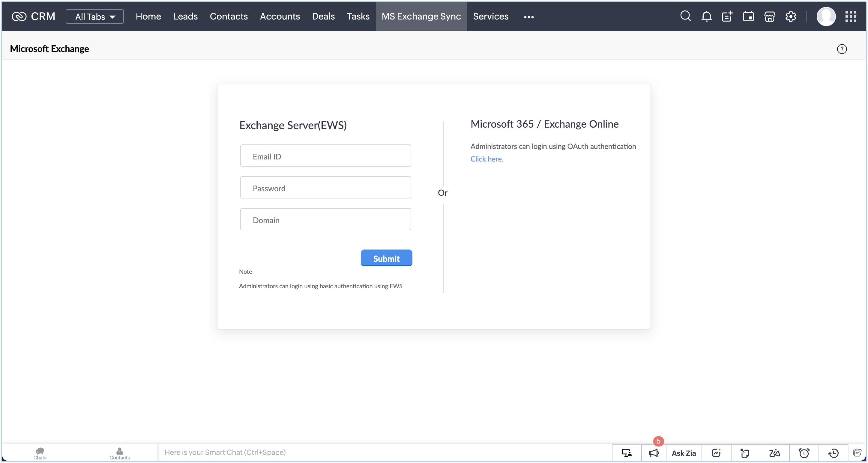
Task: Open the global search icon
Action: pos(685,16)
